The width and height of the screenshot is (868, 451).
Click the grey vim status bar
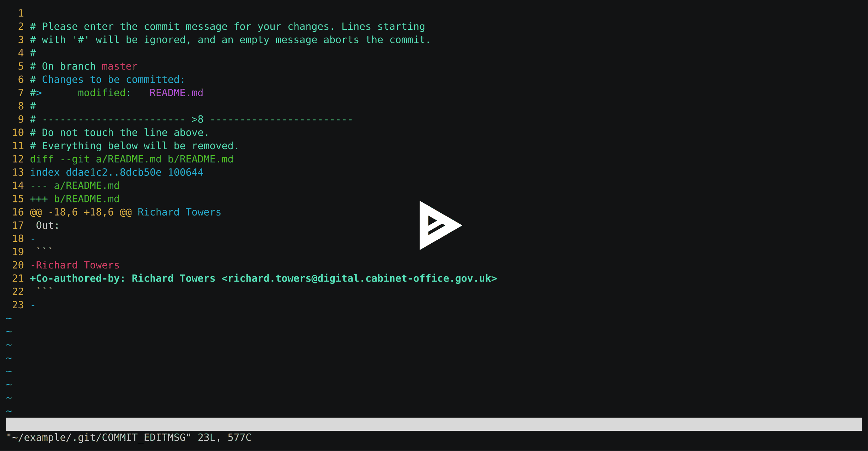tap(434, 424)
